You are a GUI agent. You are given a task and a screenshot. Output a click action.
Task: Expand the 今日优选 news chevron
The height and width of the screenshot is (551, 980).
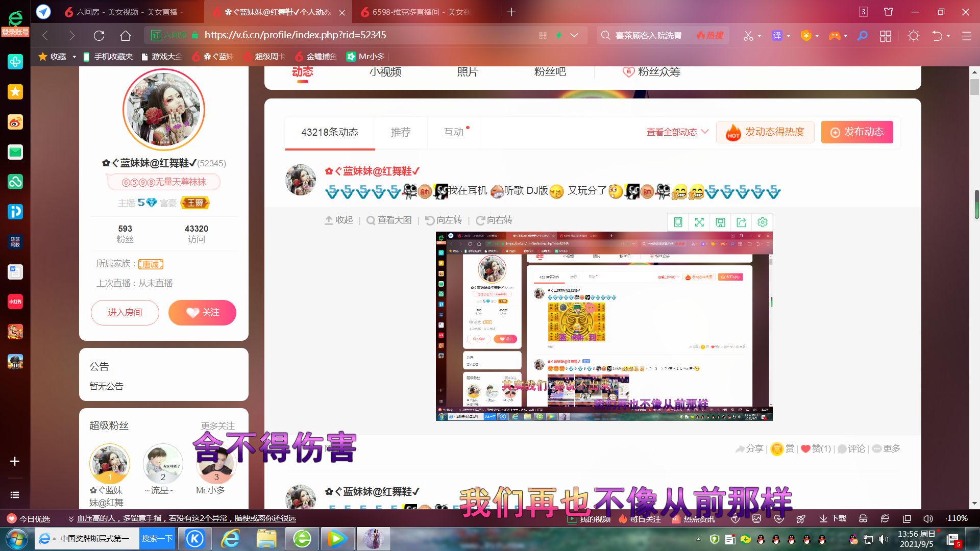pyautogui.click(x=71, y=519)
